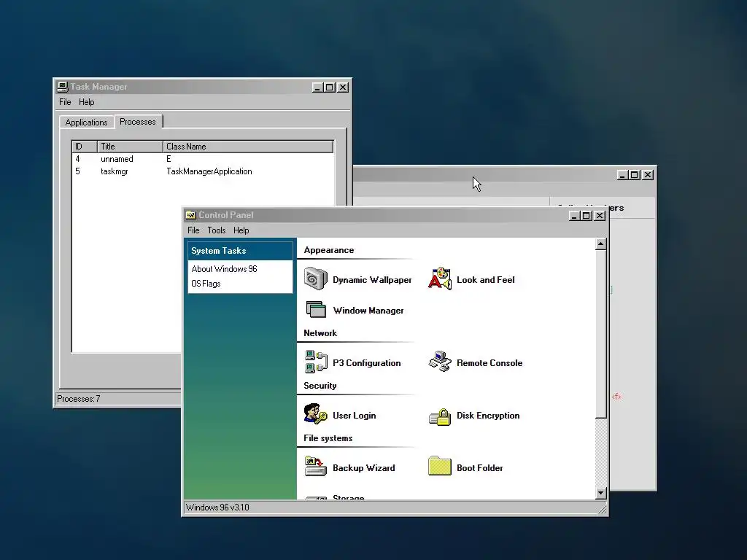Image resolution: width=747 pixels, height=560 pixels.
Task: Click the Control Panel scroll down arrow
Action: tap(601, 493)
